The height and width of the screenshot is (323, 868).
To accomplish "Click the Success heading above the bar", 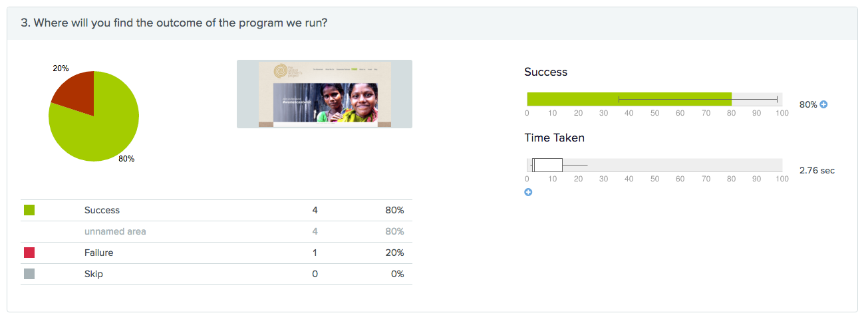I will [x=545, y=72].
